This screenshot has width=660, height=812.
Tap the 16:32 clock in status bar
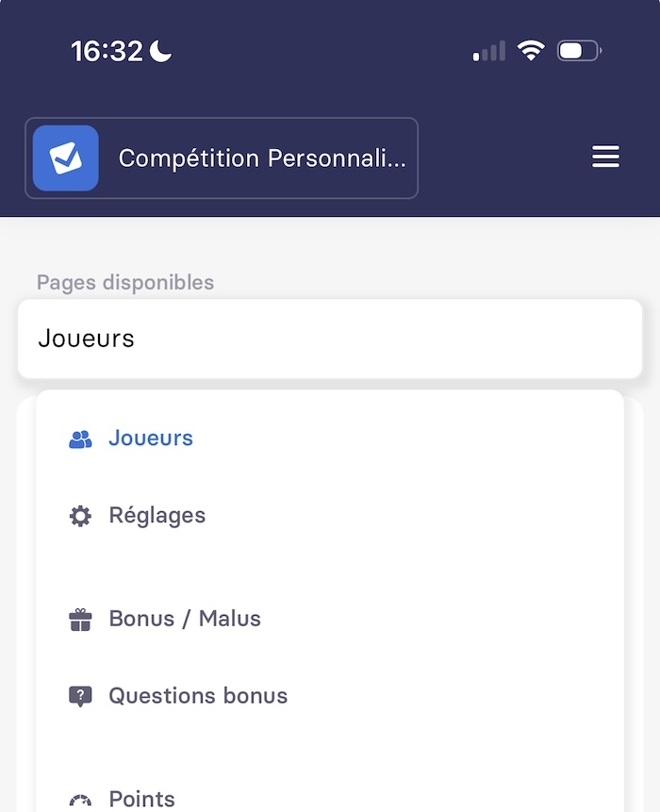point(107,51)
